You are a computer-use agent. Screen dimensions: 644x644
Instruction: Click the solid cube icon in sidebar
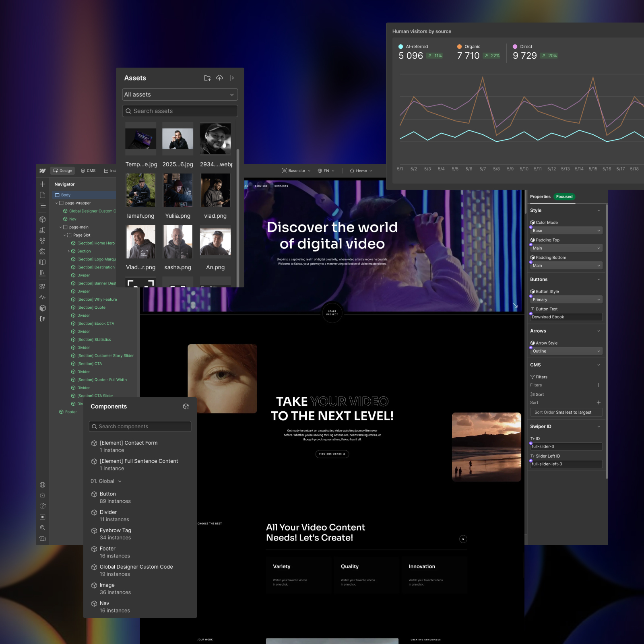[x=42, y=308]
